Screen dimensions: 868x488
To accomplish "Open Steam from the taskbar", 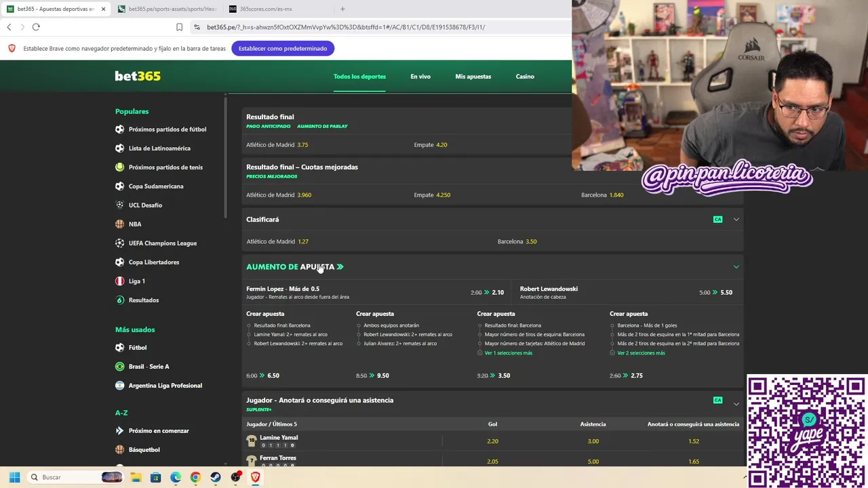I will 216,477.
